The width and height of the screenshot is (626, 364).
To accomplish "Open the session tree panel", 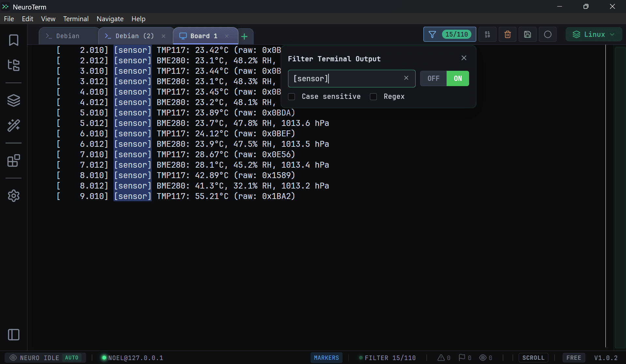I will [13, 65].
